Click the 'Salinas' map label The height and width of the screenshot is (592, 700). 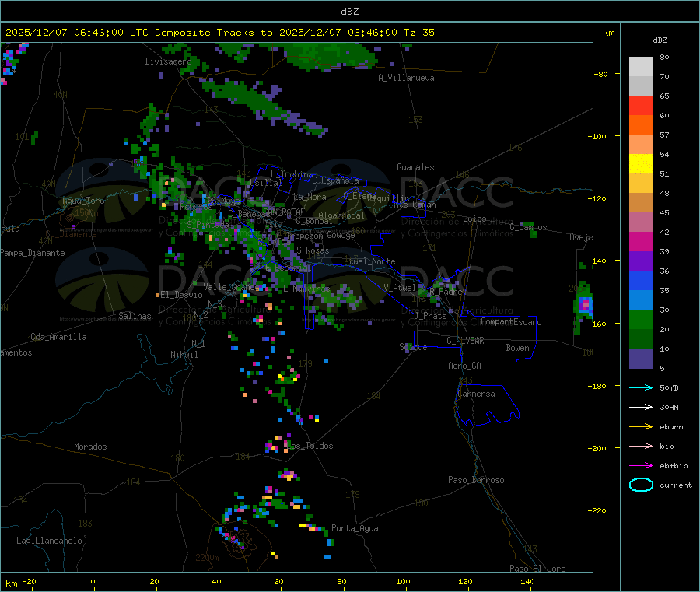[x=135, y=316]
